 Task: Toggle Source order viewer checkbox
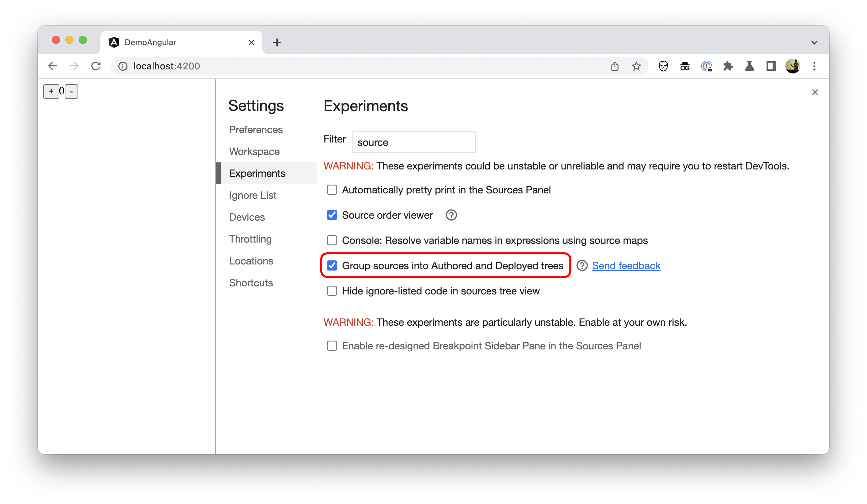[x=332, y=215]
